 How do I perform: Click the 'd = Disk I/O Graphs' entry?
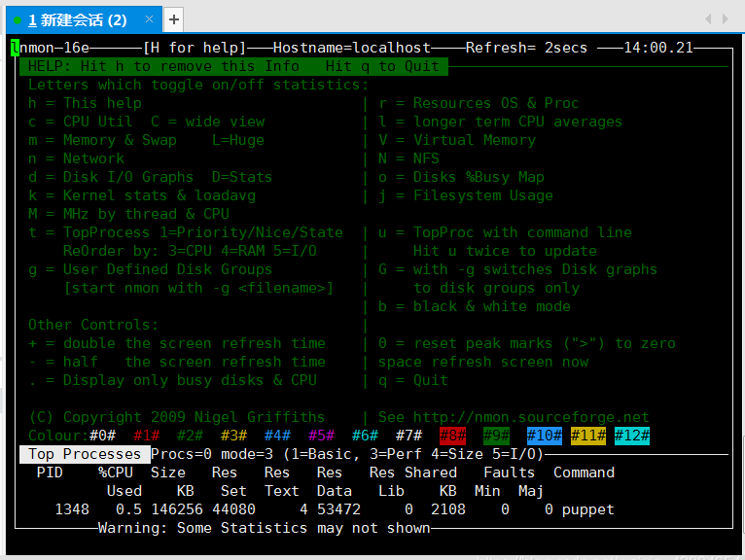pyautogui.click(x=111, y=177)
